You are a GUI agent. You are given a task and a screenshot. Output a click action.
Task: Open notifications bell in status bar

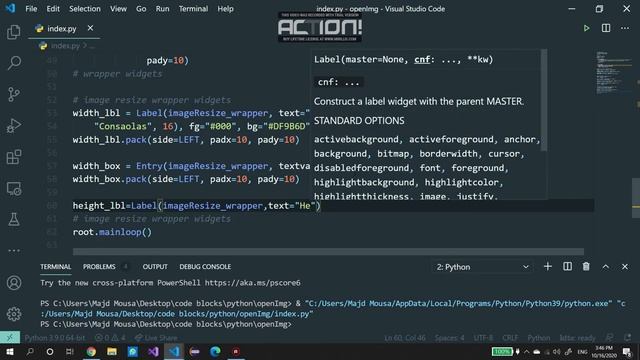point(627,338)
